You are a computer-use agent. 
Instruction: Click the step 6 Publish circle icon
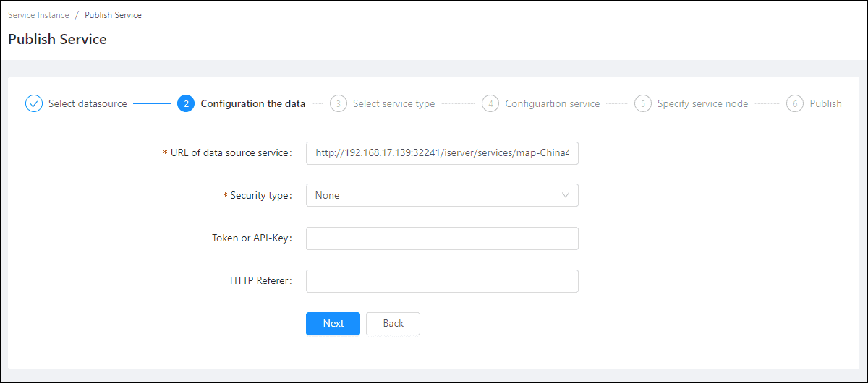pos(795,103)
